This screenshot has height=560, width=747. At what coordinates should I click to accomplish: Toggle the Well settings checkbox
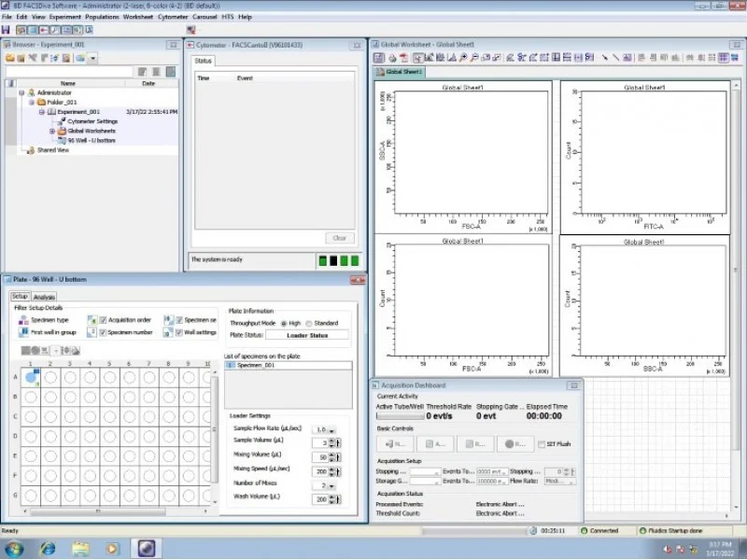(179, 332)
